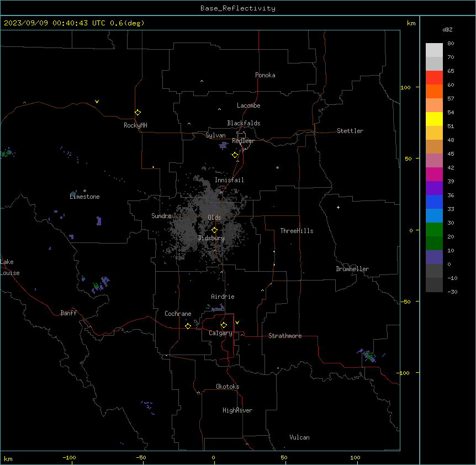
Task: Select the Calgary label
Action: pos(220,333)
